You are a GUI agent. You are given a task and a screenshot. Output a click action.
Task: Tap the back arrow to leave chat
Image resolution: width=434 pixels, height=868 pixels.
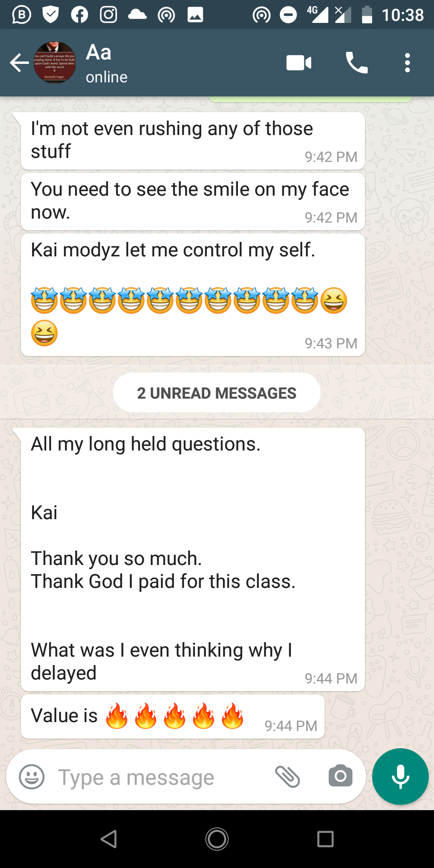pyautogui.click(x=19, y=63)
